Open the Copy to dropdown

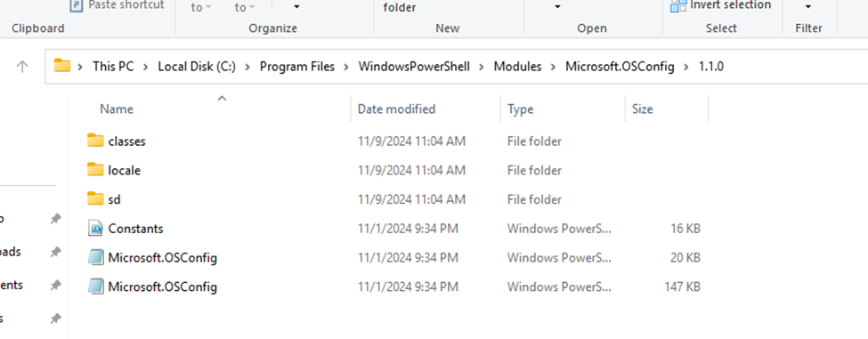pos(245,7)
